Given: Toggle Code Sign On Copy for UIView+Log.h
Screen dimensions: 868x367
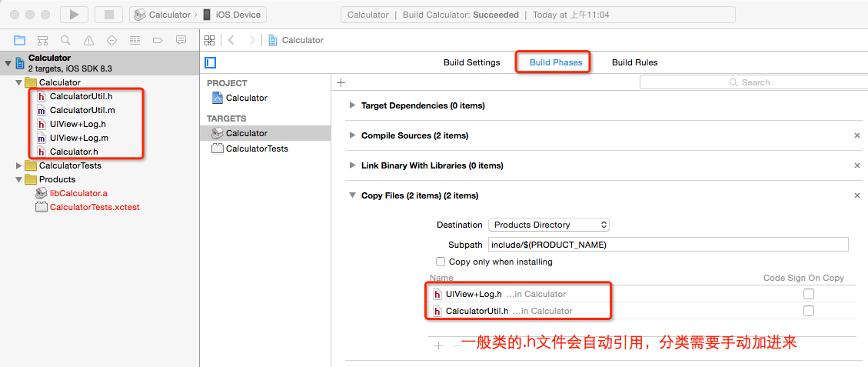Looking at the screenshot, I should (x=809, y=294).
